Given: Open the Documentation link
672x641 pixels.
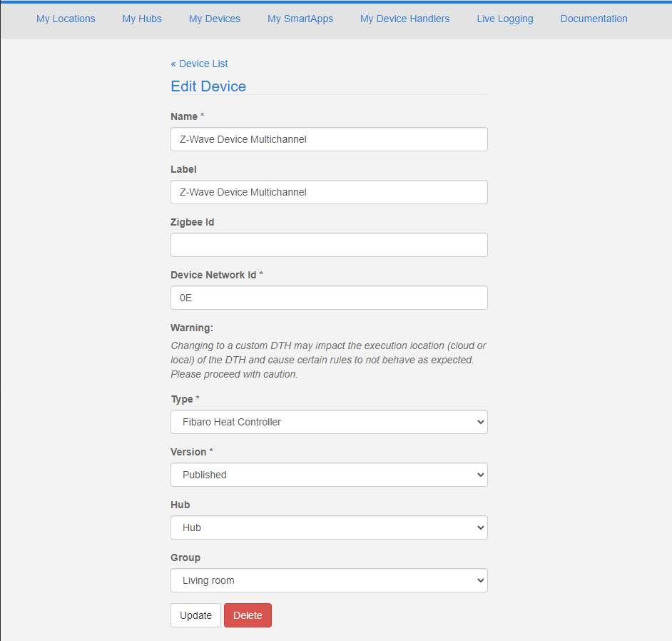Looking at the screenshot, I should [594, 19].
